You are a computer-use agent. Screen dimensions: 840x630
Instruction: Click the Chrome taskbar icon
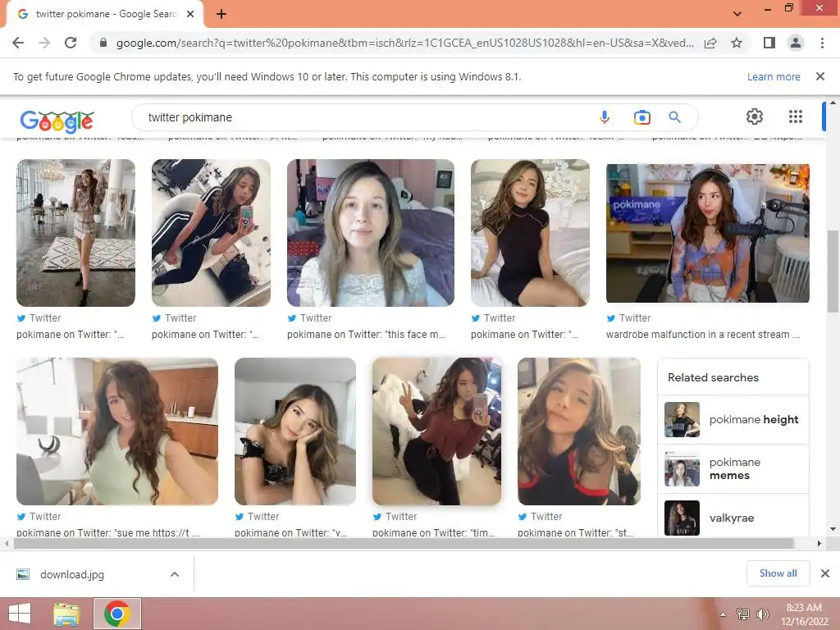click(x=117, y=614)
